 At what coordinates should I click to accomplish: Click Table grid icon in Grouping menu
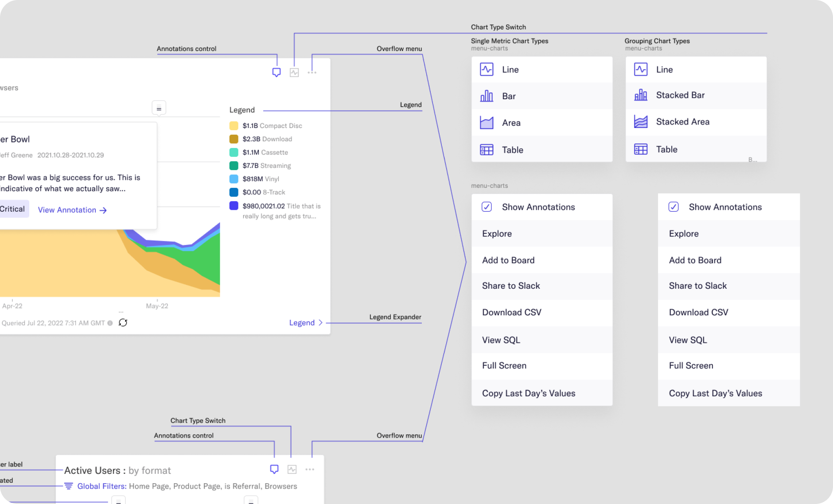pos(641,149)
